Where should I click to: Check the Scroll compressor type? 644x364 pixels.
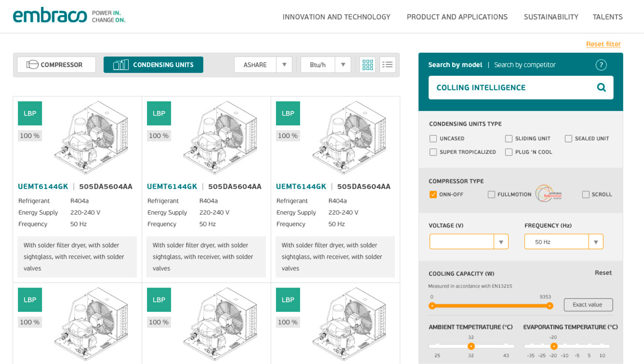point(585,194)
